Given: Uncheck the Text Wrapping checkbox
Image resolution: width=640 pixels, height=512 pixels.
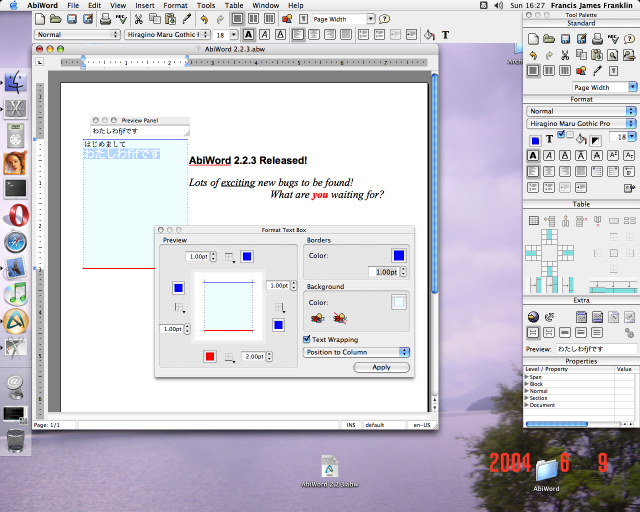Looking at the screenshot, I should tap(307, 339).
